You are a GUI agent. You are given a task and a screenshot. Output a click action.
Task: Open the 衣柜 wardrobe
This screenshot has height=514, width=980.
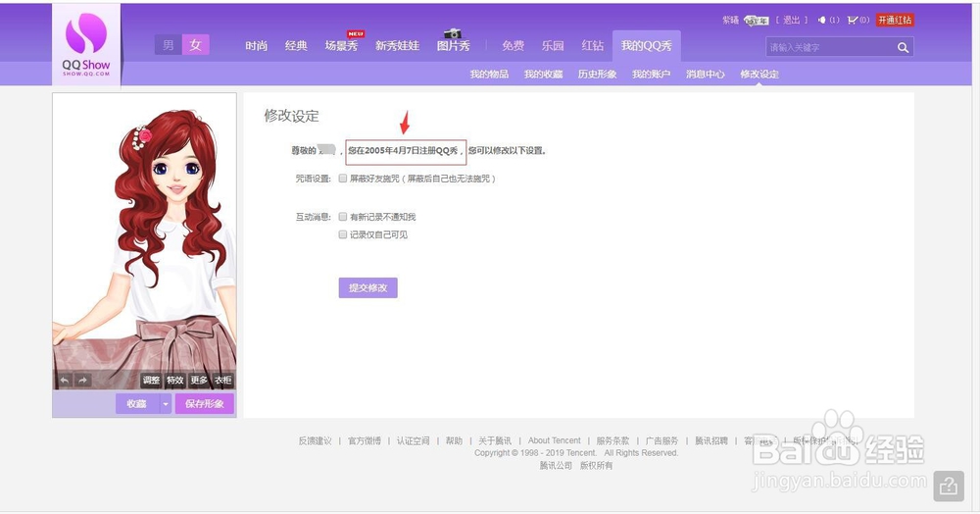click(223, 381)
